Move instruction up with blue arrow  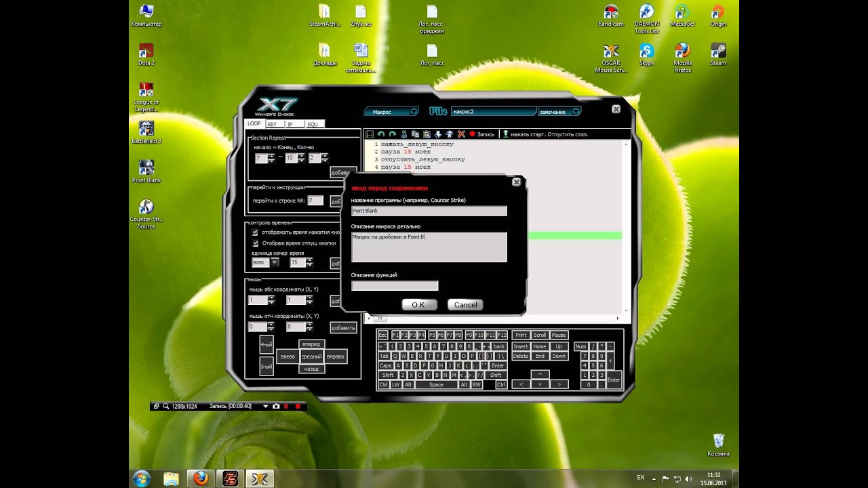pos(449,134)
